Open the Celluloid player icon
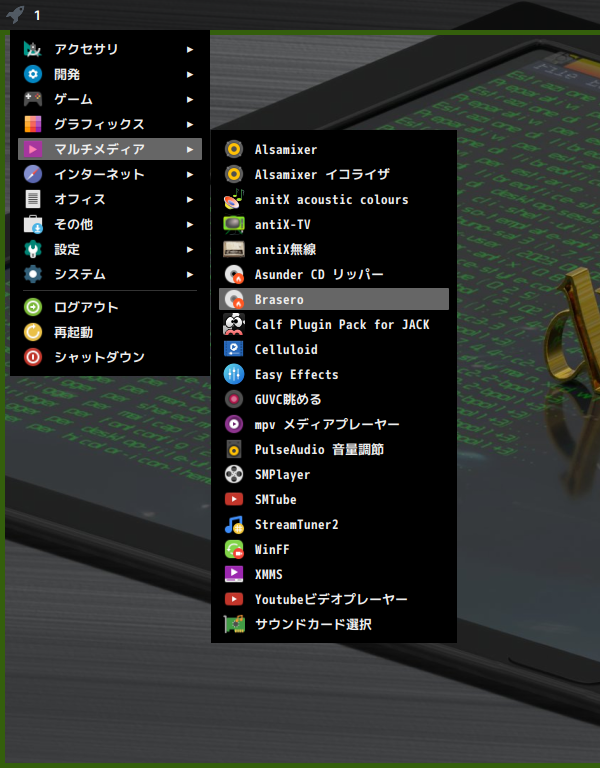The width and height of the screenshot is (600, 768). click(234, 349)
